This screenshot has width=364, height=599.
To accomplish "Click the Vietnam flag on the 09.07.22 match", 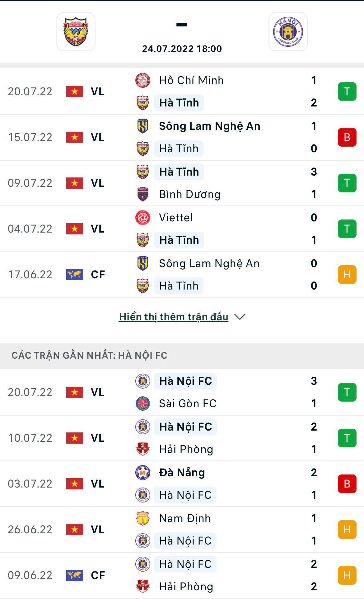I will 75,183.
